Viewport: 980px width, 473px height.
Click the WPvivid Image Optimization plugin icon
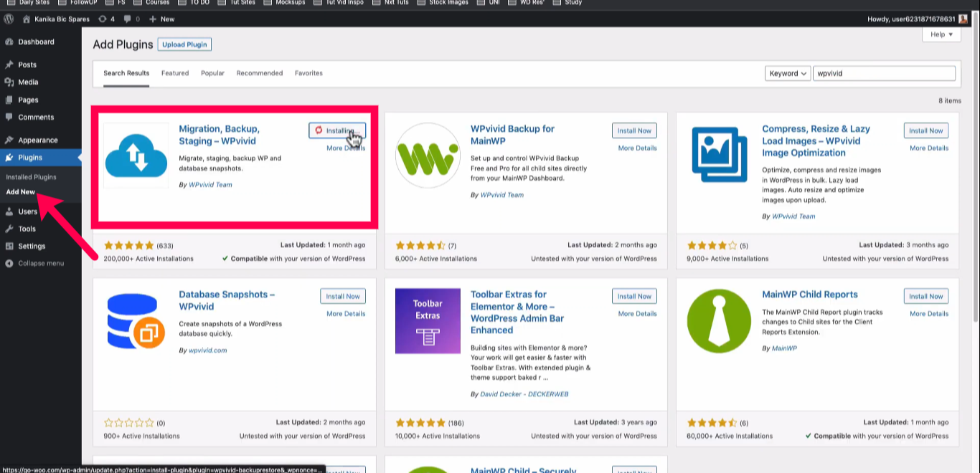pyautogui.click(x=720, y=156)
